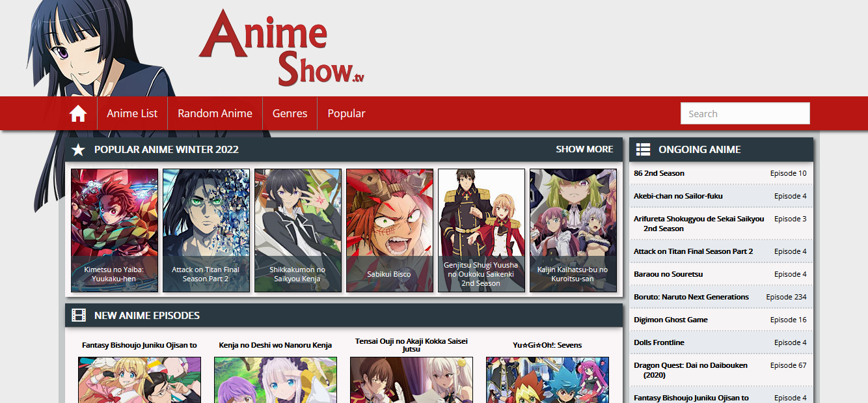This screenshot has width=868, height=403.
Task: Open Baraou no Souretsu ongoing entry
Action: 668,274
